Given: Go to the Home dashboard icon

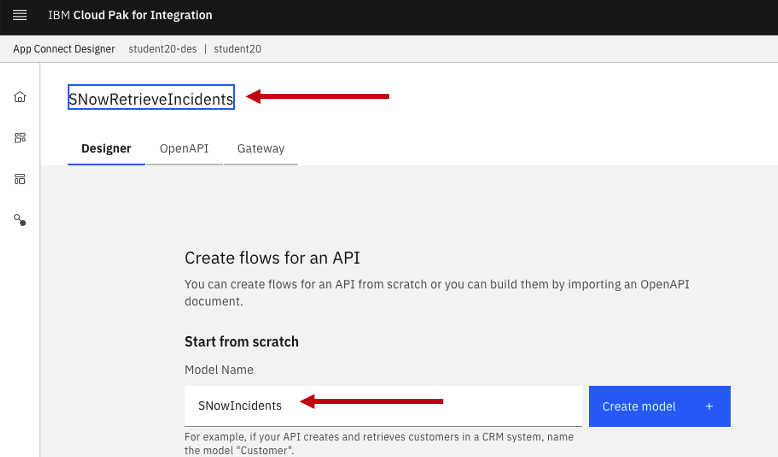Looking at the screenshot, I should (x=20, y=97).
